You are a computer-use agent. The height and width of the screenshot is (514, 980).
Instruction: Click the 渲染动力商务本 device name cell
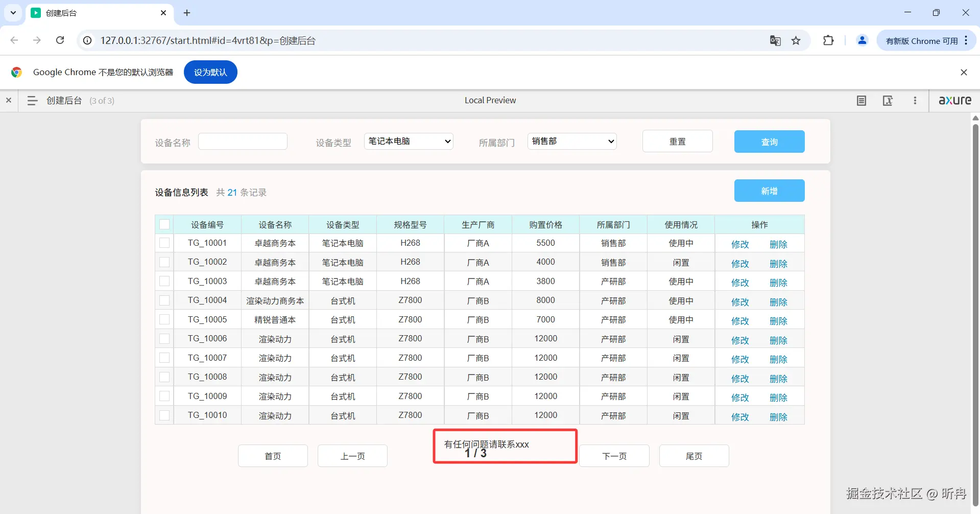coord(275,301)
